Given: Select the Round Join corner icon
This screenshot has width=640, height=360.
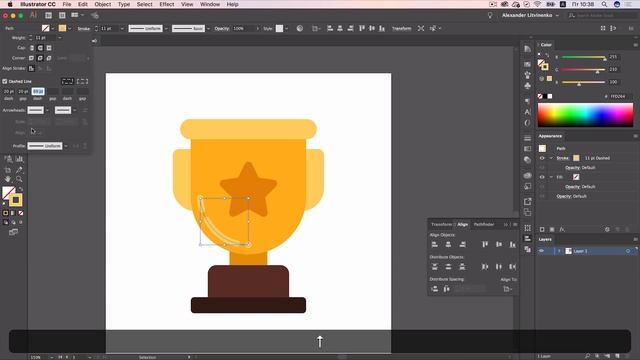Looking at the screenshot, I should pos(40,58).
